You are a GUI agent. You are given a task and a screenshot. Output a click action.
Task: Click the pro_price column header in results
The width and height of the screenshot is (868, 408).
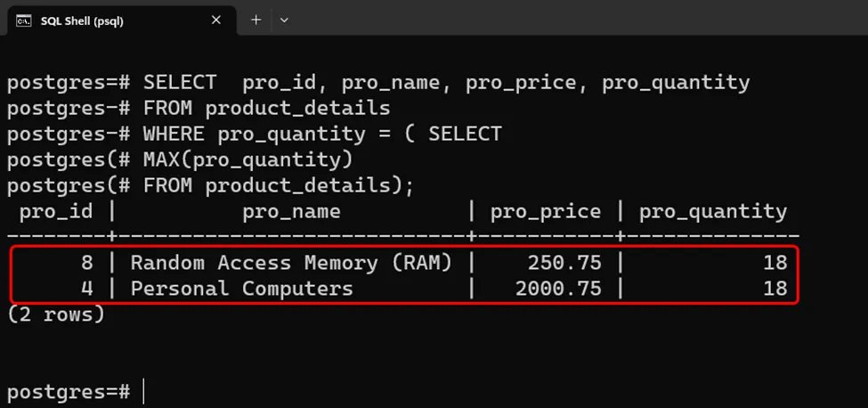(546, 211)
